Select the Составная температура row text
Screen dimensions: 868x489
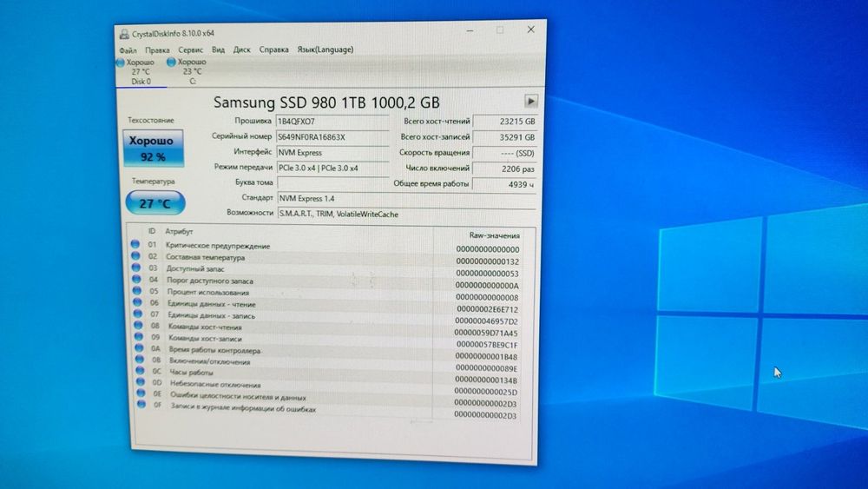click(206, 257)
